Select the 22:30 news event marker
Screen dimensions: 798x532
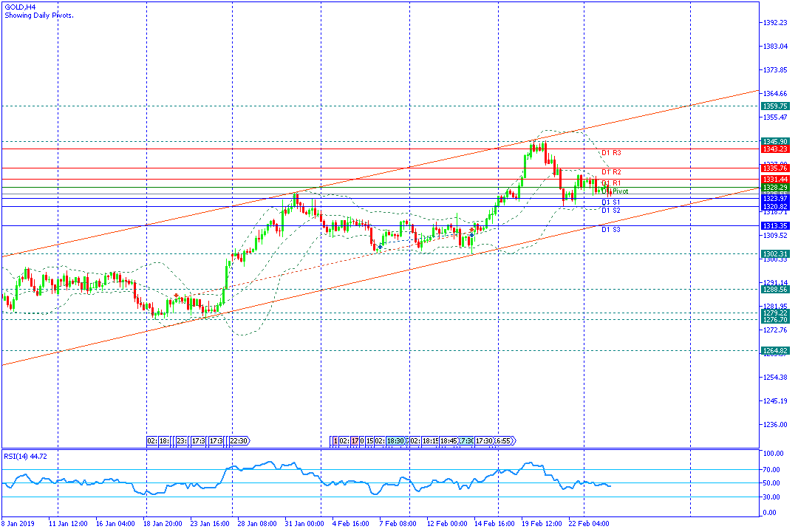[x=239, y=441]
